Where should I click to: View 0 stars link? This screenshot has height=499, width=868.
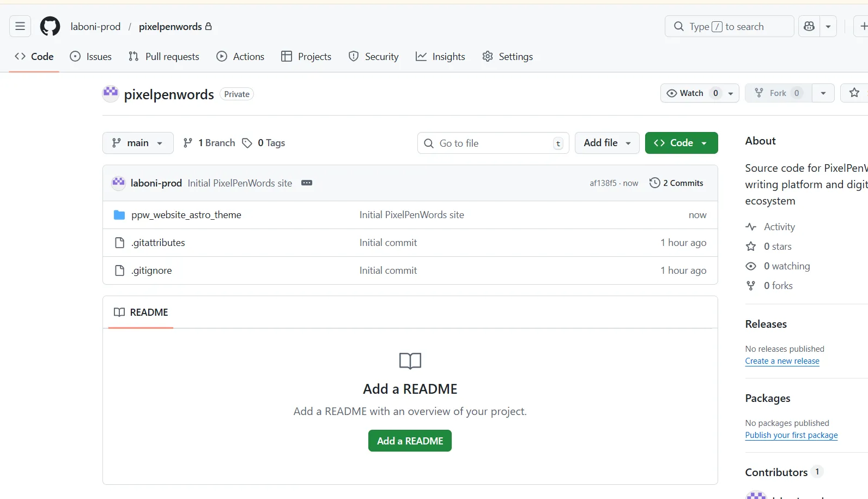pyautogui.click(x=778, y=247)
